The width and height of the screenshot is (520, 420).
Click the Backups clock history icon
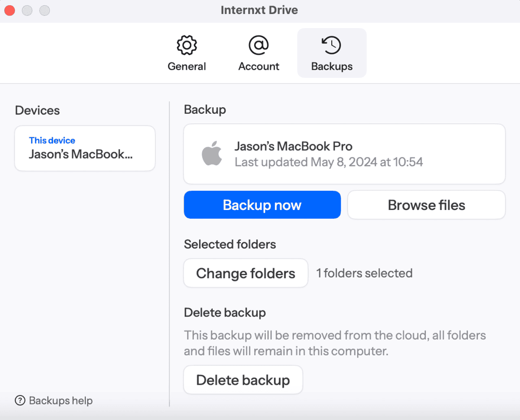point(332,46)
